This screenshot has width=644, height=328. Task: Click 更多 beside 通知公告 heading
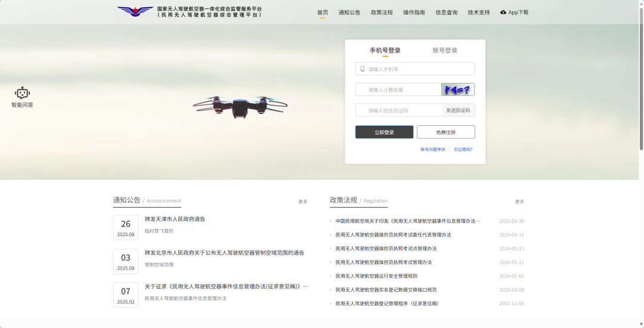point(303,202)
